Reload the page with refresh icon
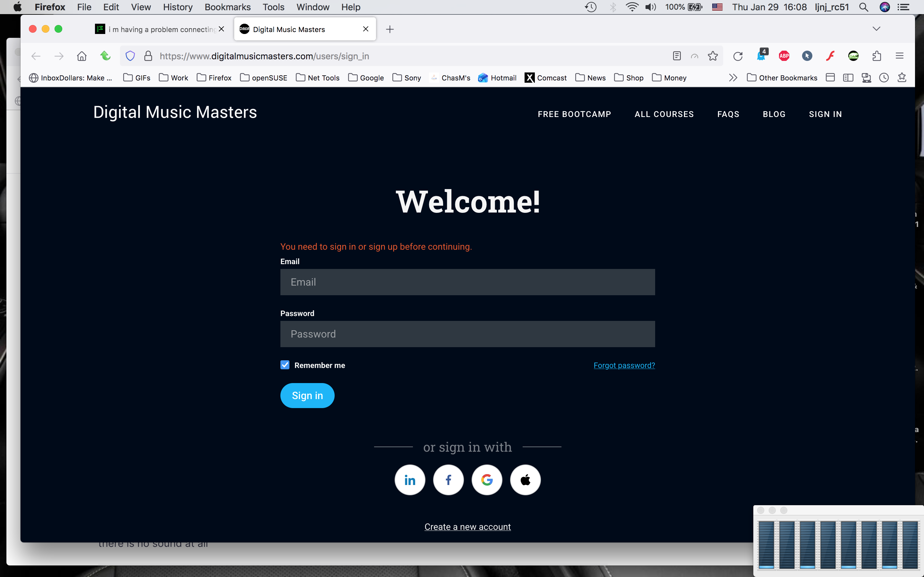 tap(738, 56)
